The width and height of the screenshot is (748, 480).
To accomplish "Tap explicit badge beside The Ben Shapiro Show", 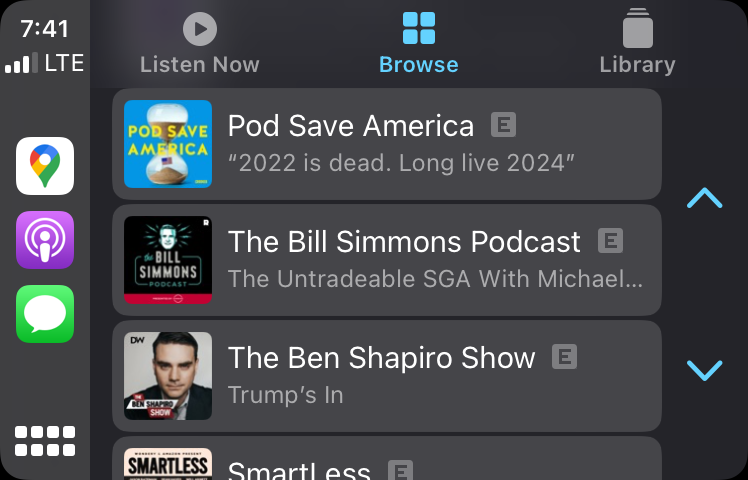I will (564, 356).
